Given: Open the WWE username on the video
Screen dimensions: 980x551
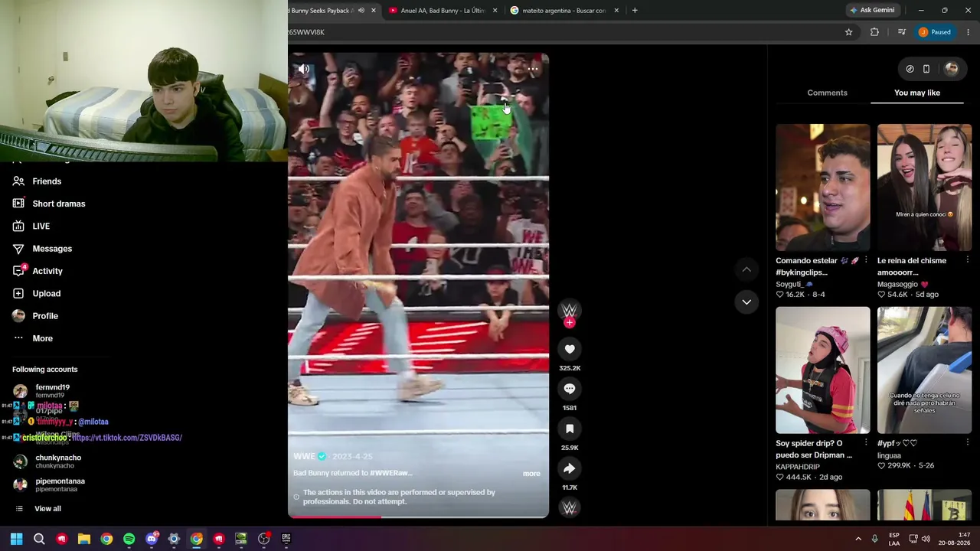Looking at the screenshot, I should pyautogui.click(x=304, y=456).
